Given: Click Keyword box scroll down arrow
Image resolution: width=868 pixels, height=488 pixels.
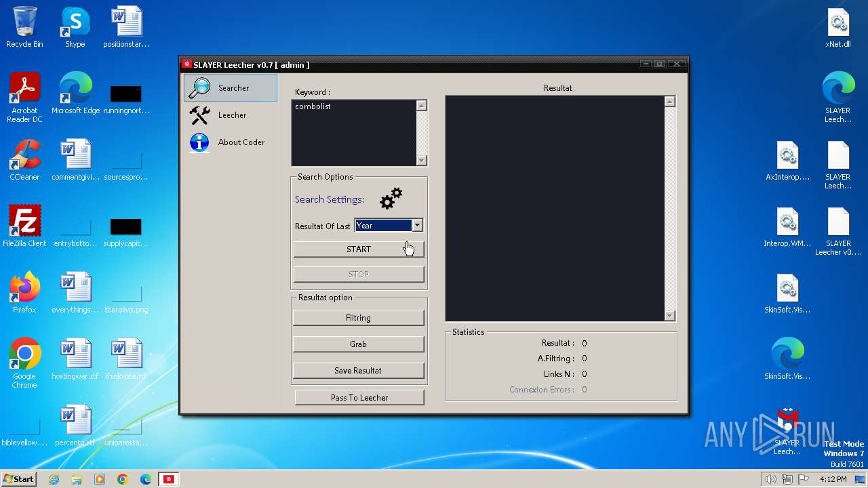Looking at the screenshot, I should click(422, 160).
